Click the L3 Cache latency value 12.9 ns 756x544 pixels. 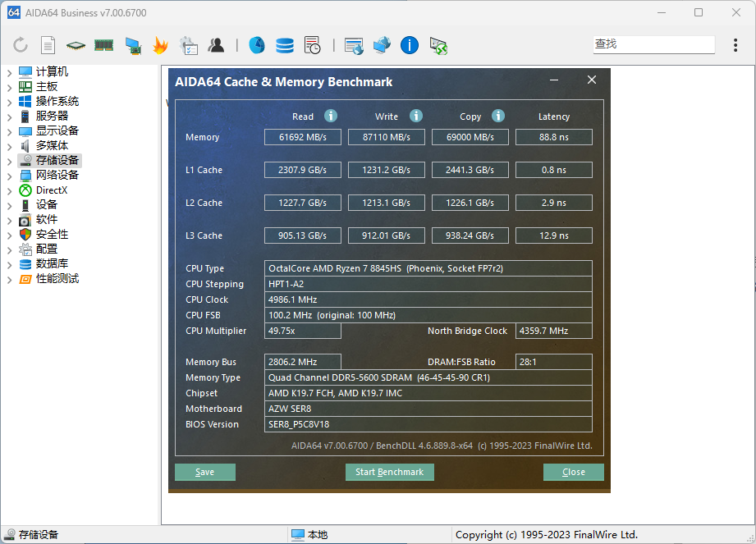pos(553,235)
